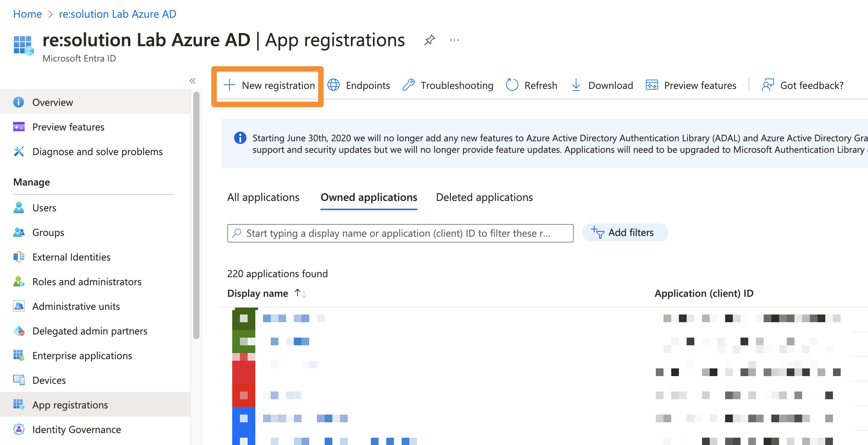Pin this page with the pin icon
Viewport: 868px width, 445px height.
coord(430,40)
